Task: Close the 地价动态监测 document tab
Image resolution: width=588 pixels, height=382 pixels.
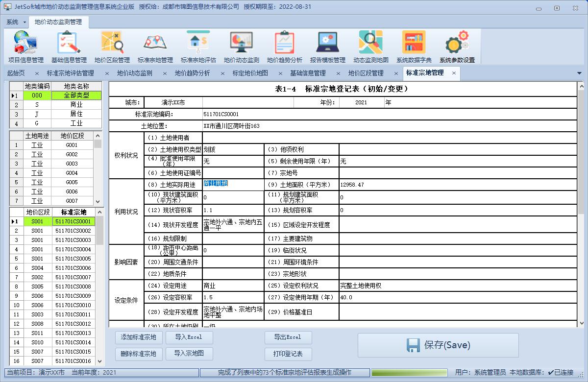Action: [164, 73]
